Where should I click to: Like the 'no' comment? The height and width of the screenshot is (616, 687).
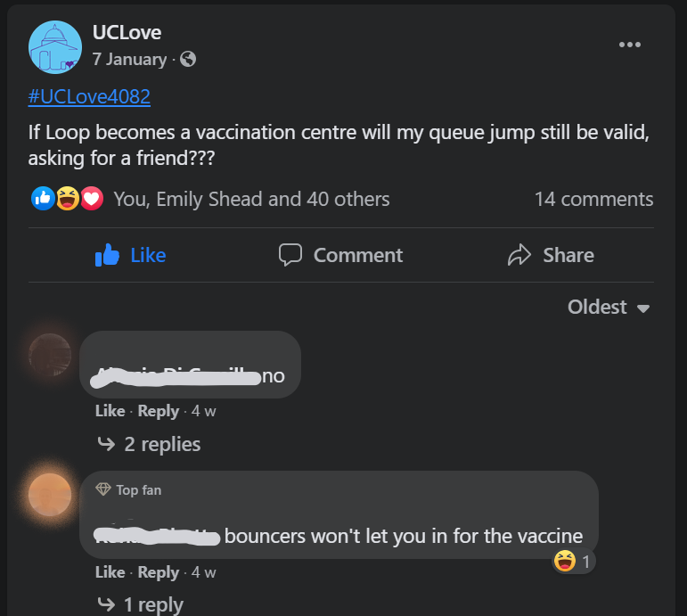click(x=110, y=411)
